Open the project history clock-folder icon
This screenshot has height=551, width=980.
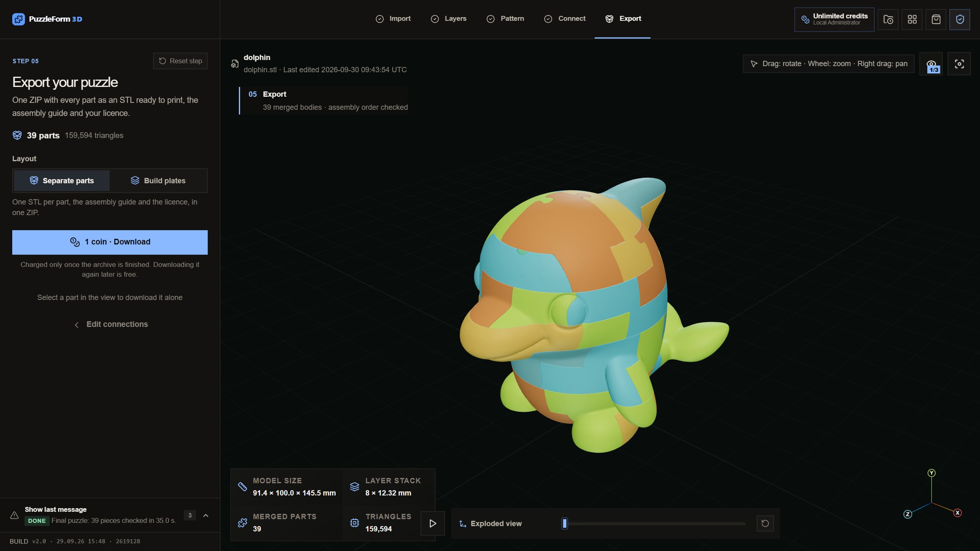[x=888, y=19]
